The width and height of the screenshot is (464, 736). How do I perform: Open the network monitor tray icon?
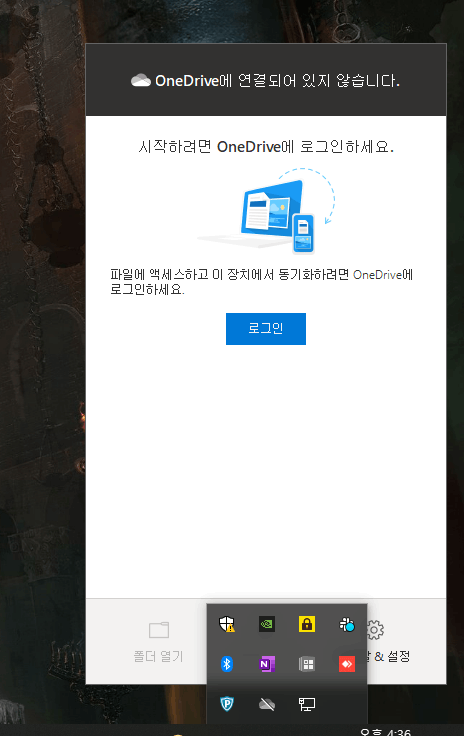tap(307, 704)
